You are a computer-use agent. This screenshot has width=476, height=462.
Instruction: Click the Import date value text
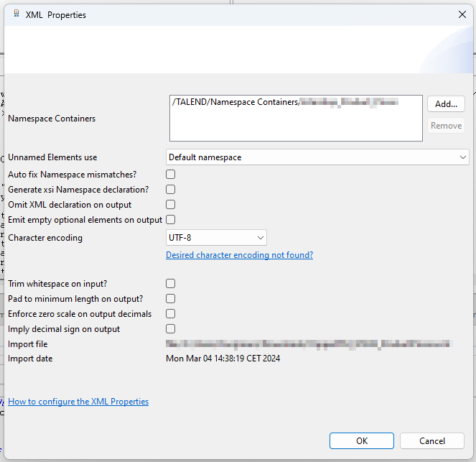click(223, 359)
